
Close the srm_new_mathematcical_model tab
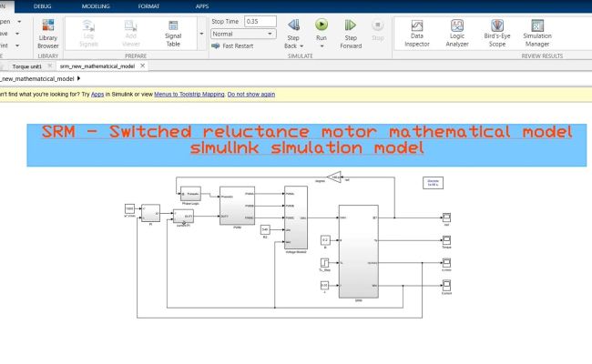[143, 66]
